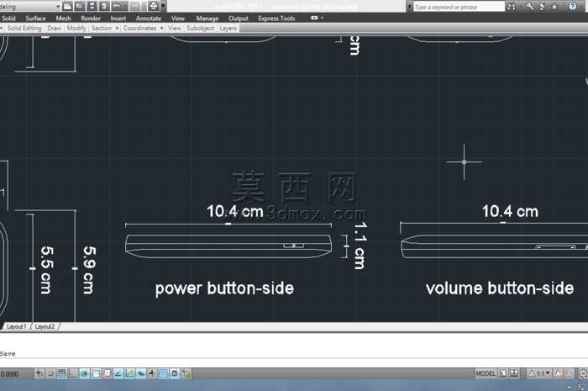Open the Mesh ribbon tab

pyautogui.click(x=63, y=18)
